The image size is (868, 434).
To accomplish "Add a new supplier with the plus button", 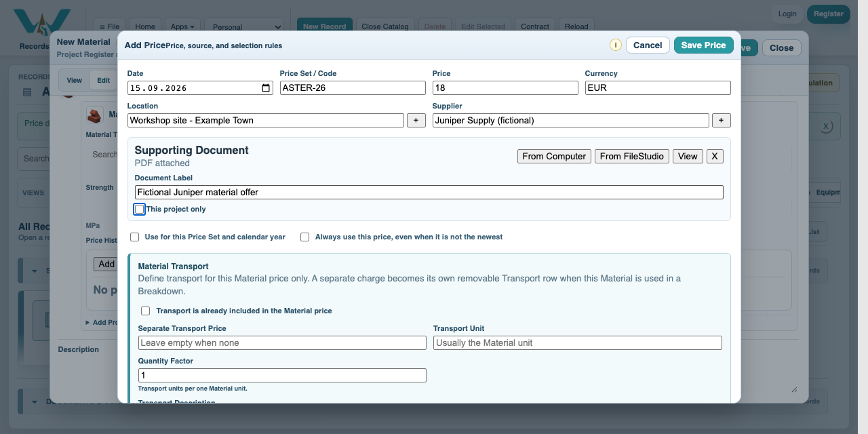I will click(721, 120).
